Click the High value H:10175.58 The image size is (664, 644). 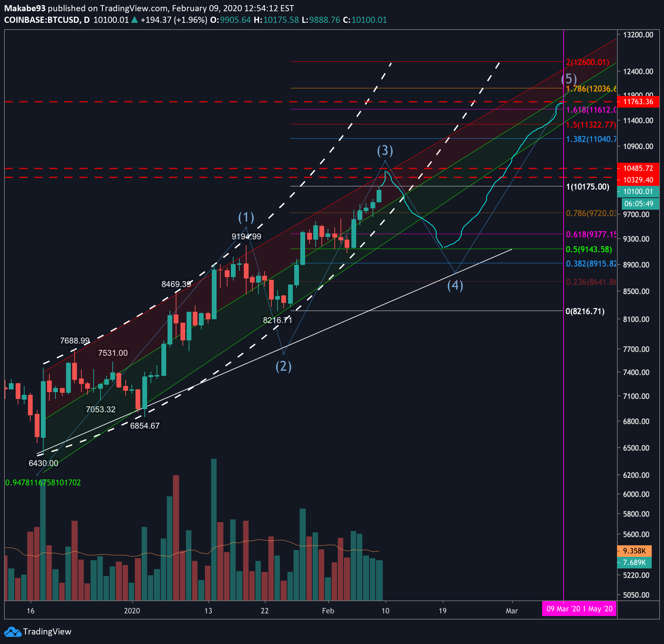276,20
